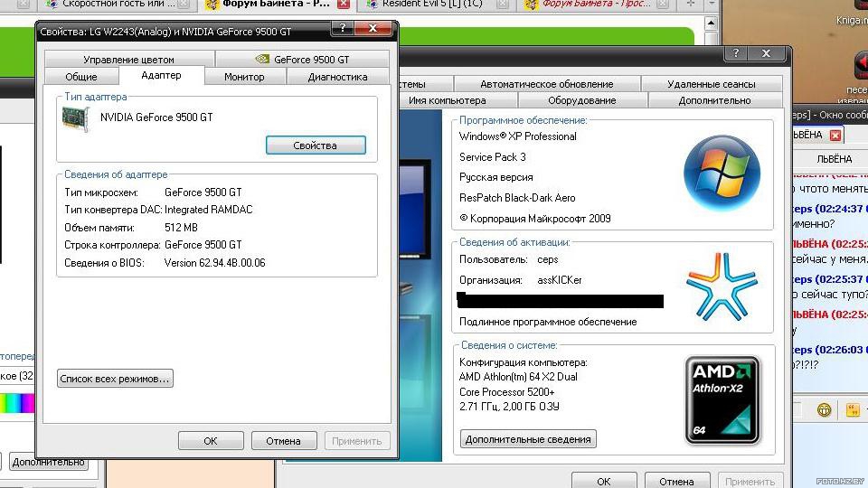Click the help question mark in adapter dialog

343,28
